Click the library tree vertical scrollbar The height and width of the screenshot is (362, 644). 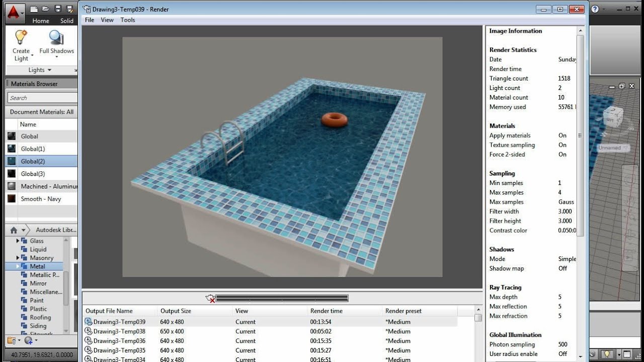click(x=66, y=286)
